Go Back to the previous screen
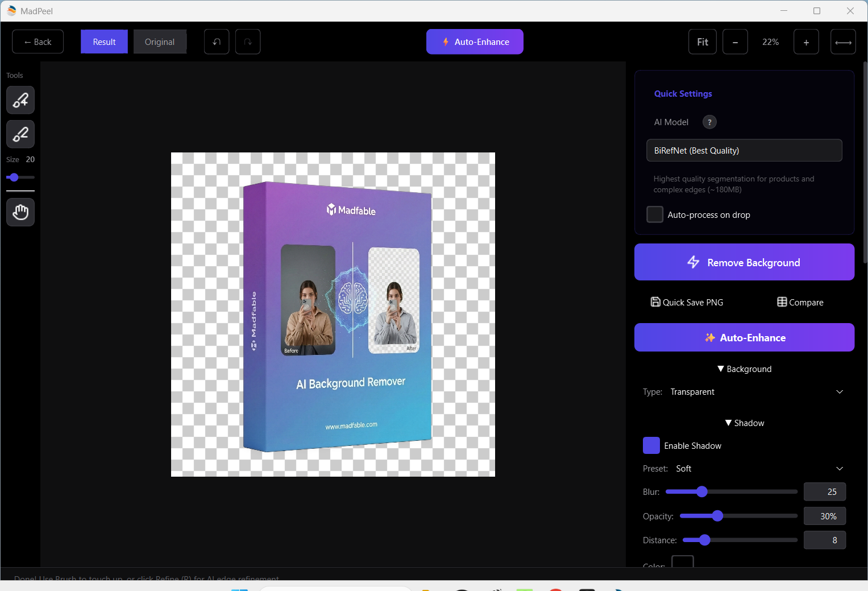The width and height of the screenshot is (868, 591). 38,42
